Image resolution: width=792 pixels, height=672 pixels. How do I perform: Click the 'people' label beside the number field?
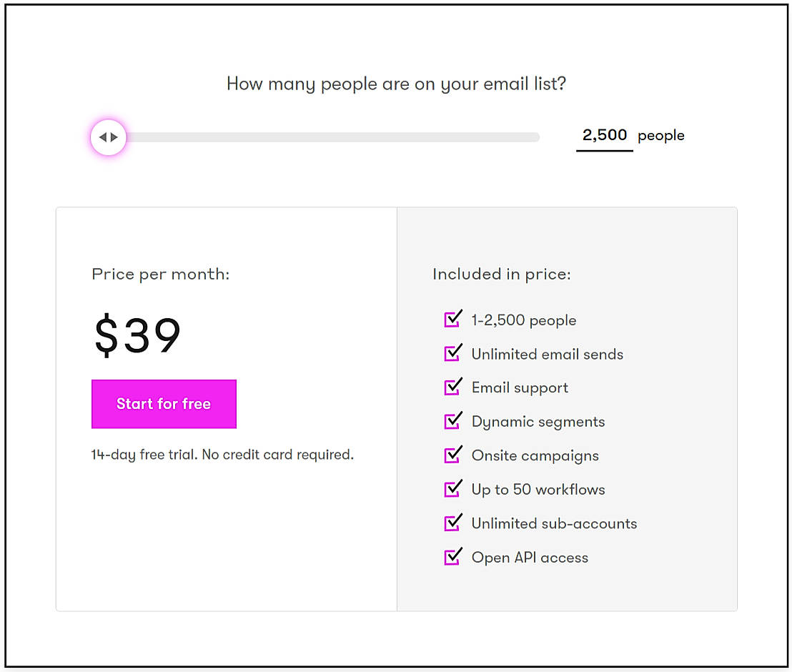[x=660, y=136]
